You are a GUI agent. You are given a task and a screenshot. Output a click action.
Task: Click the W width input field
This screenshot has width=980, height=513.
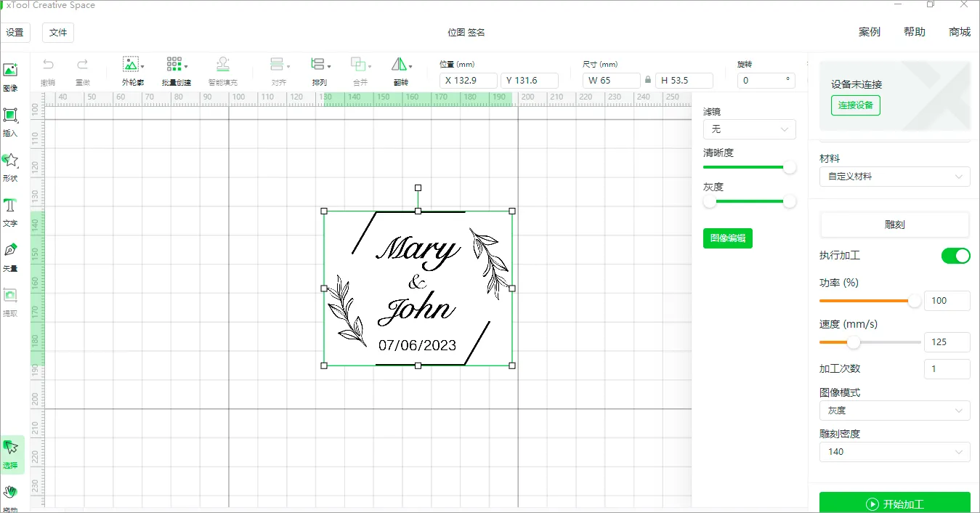[612, 81]
